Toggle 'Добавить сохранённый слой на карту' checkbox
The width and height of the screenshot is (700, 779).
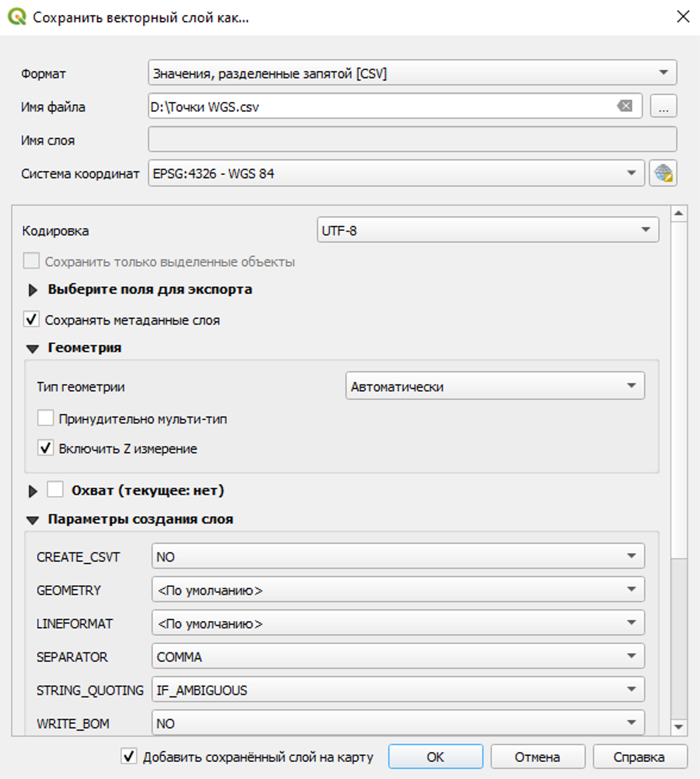129,757
